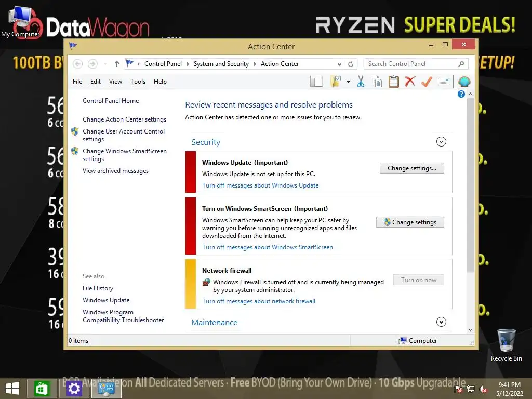Viewport: 532px width, 399px height.
Task: Open Change Windows SmartScreen settings link
Action: coord(125,155)
